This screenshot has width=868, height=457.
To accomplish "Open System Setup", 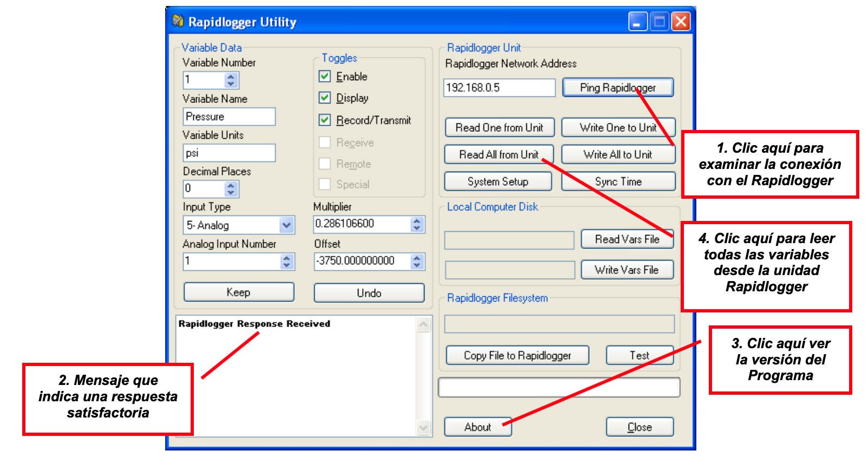I will click(x=498, y=181).
